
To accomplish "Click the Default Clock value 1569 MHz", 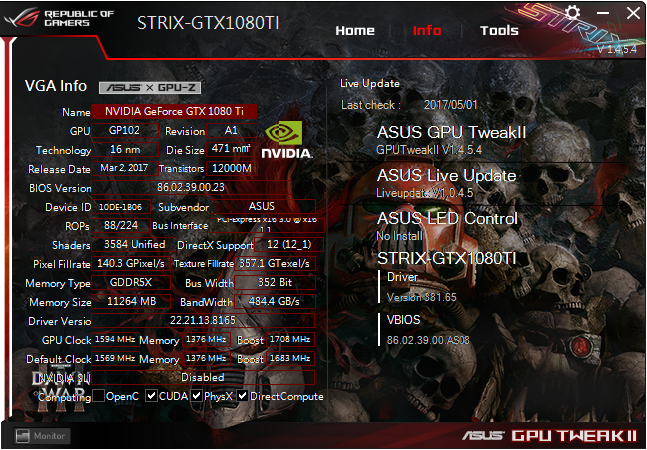I will click(x=115, y=358).
